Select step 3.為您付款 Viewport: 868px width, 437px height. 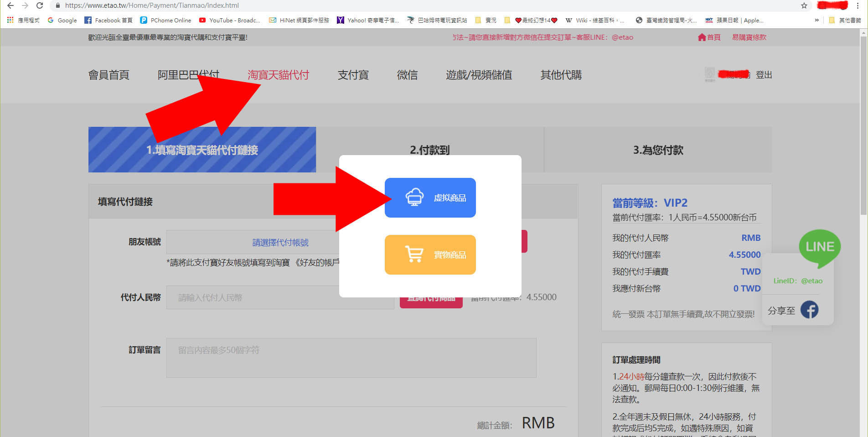[x=658, y=150]
